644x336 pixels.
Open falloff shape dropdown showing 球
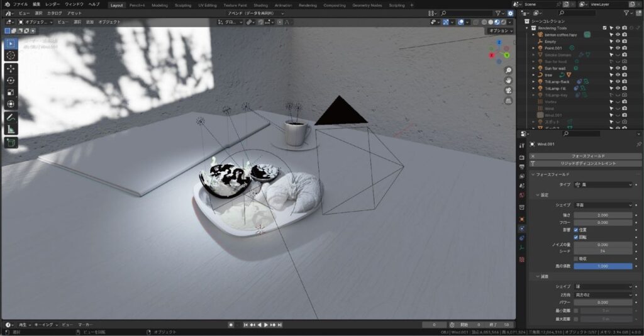point(603,286)
